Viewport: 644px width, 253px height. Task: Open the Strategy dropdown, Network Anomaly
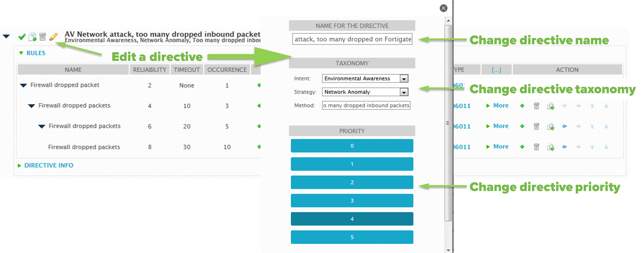(x=365, y=92)
